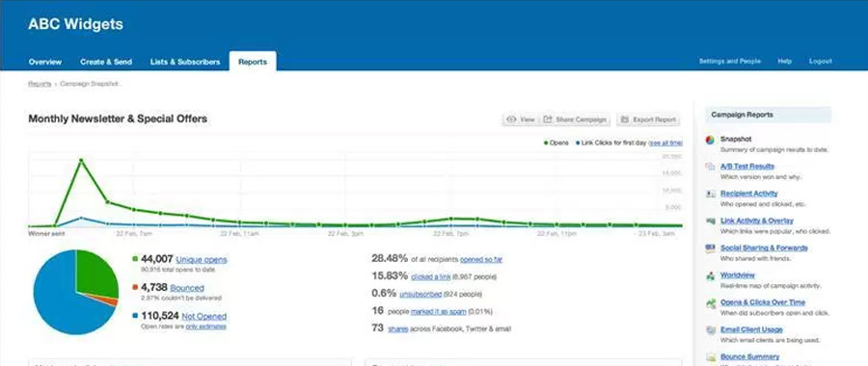868x366 pixels.
Task: Click the 'see all time' chart link
Action: pyautogui.click(x=665, y=143)
